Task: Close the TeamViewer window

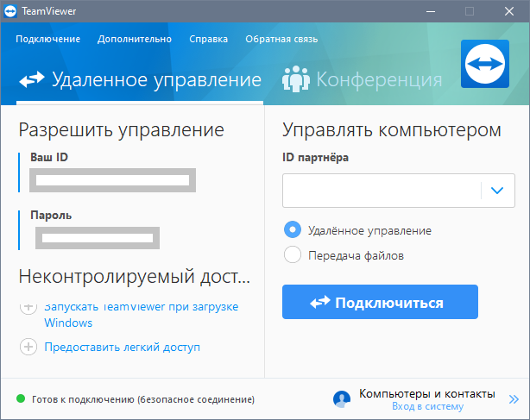Action: (509, 11)
